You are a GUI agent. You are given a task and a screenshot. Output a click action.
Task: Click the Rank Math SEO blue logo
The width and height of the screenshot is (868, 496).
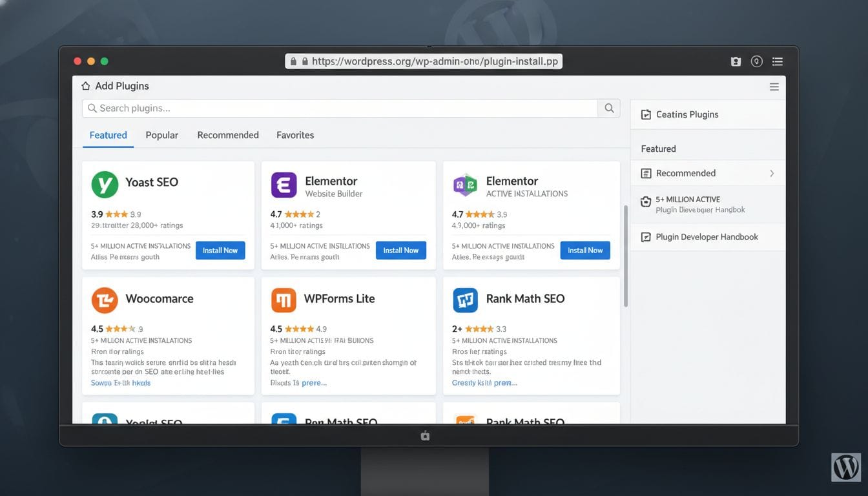(x=465, y=300)
